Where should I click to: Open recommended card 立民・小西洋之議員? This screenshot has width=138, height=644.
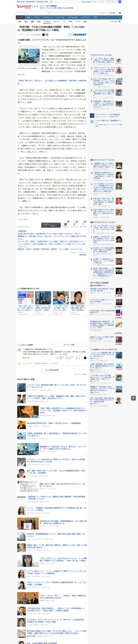[x=78, y=303]
